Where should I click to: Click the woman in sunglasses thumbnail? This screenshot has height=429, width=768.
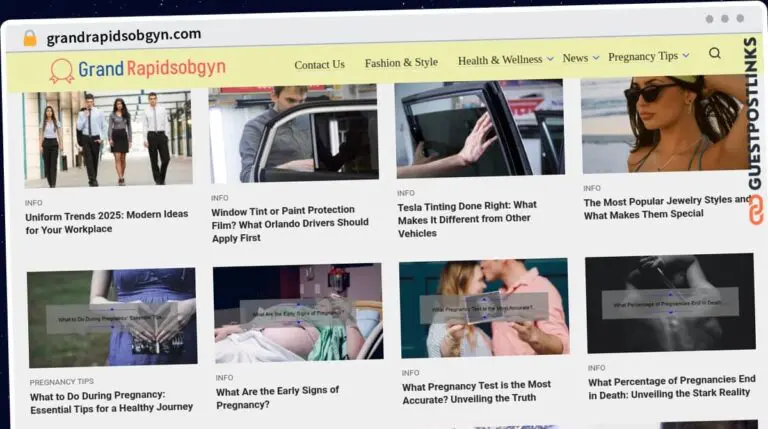point(665,124)
